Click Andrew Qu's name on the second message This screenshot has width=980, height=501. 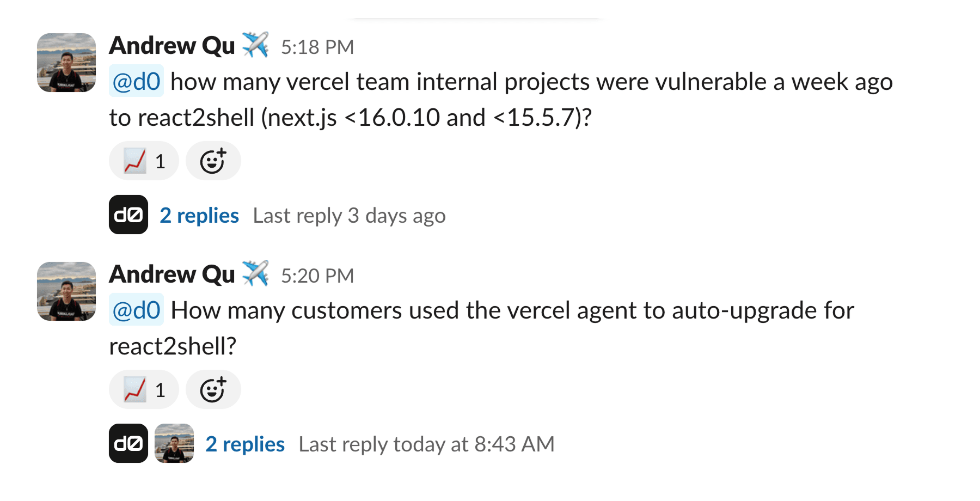171,274
